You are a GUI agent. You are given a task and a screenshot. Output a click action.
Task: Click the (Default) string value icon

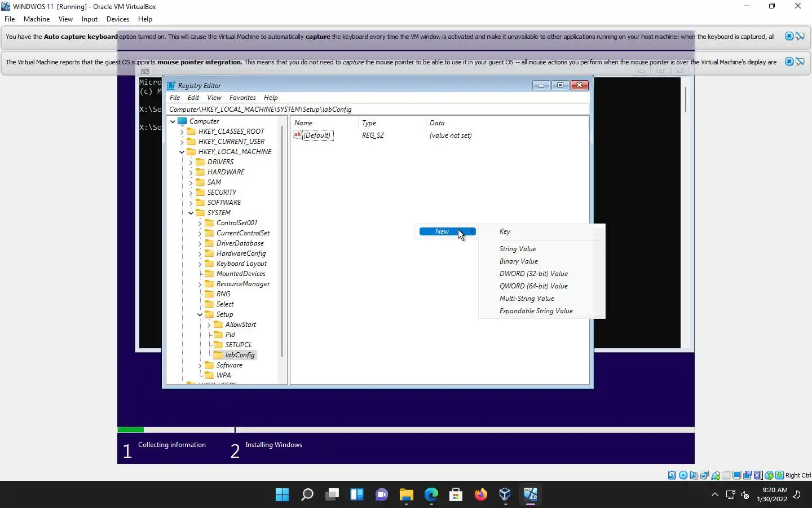[x=298, y=135]
